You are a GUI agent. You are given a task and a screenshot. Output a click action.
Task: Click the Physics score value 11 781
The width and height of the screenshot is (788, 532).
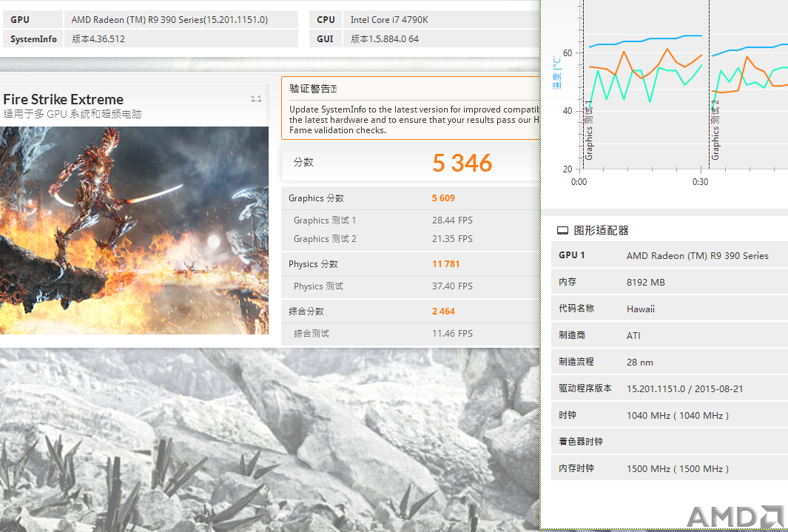tap(445, 263)
